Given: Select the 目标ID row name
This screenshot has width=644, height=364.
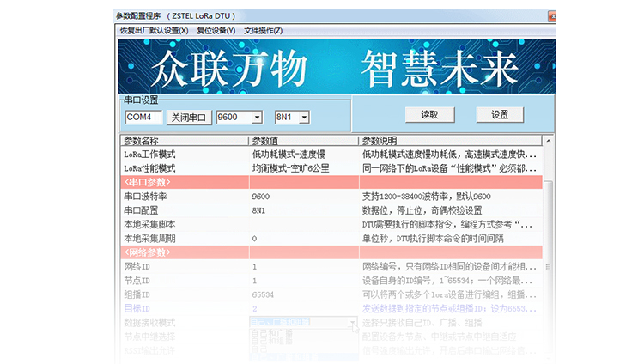Looking at the screenshot, I should click(137, 308).
